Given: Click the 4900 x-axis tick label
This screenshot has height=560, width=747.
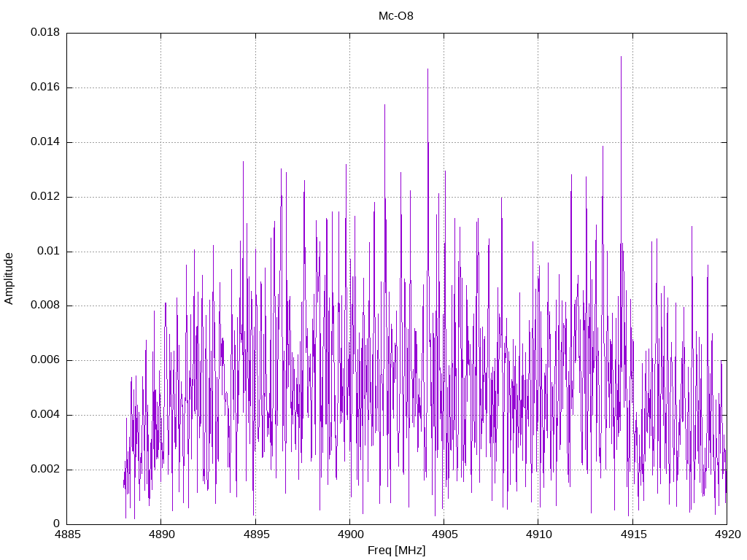Looking at the screenshot, I should pos(350,534).
